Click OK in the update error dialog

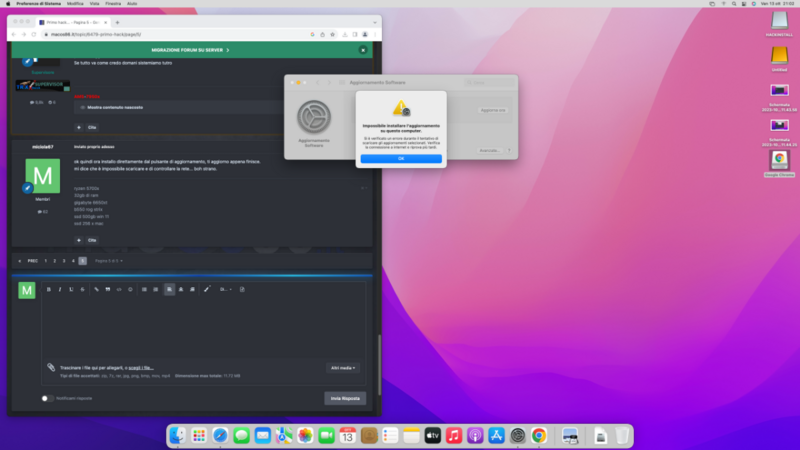click(x=401, y=159)
